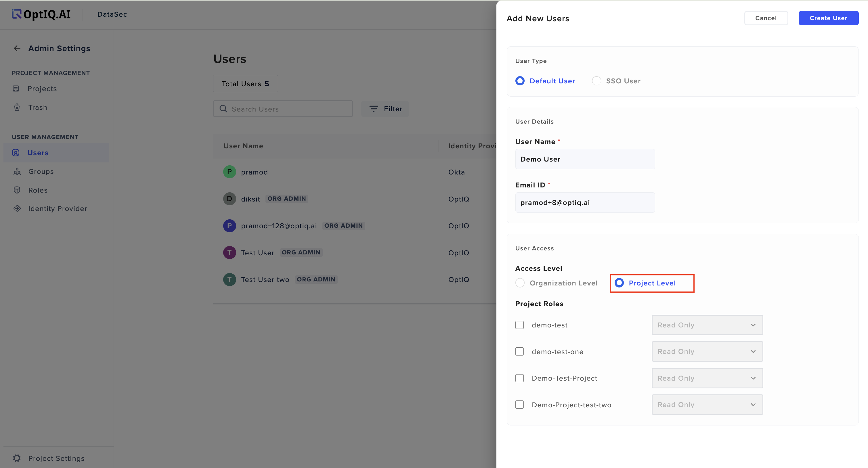
Task: Check the demo-test-one project checkbox
Action: (520, 352)
